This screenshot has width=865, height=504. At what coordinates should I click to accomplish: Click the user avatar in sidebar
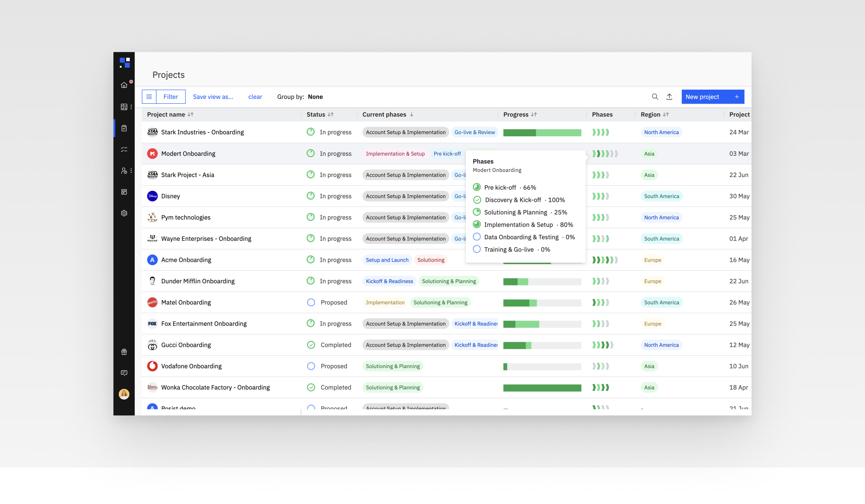coord(124,394)
